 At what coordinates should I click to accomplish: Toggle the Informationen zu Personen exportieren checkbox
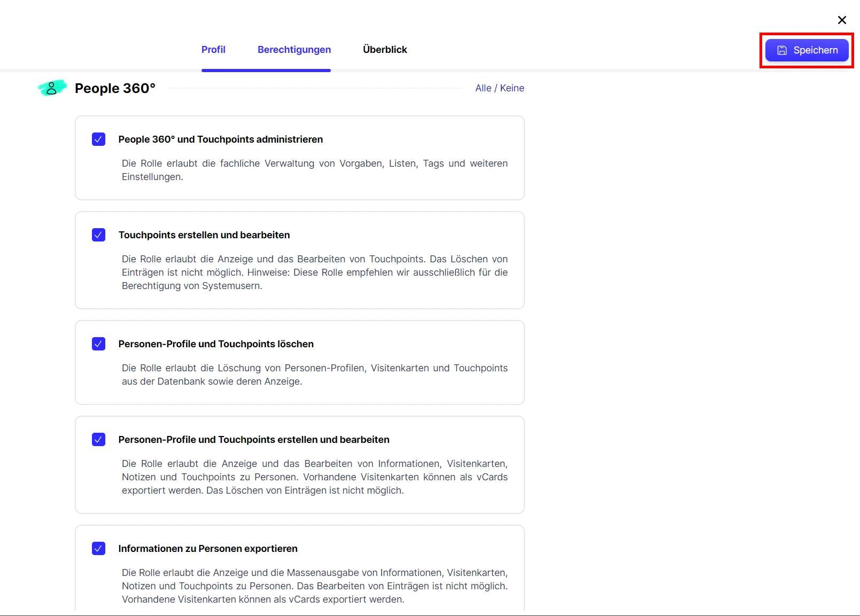click(99, 549)
